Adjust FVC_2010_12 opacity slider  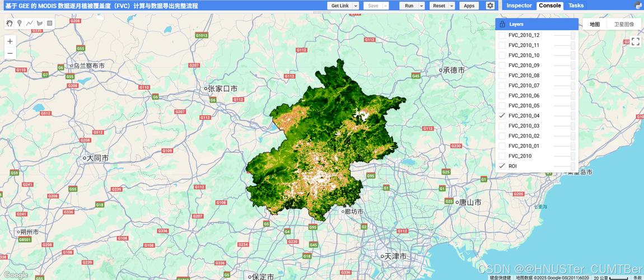(x=564, y=35)
